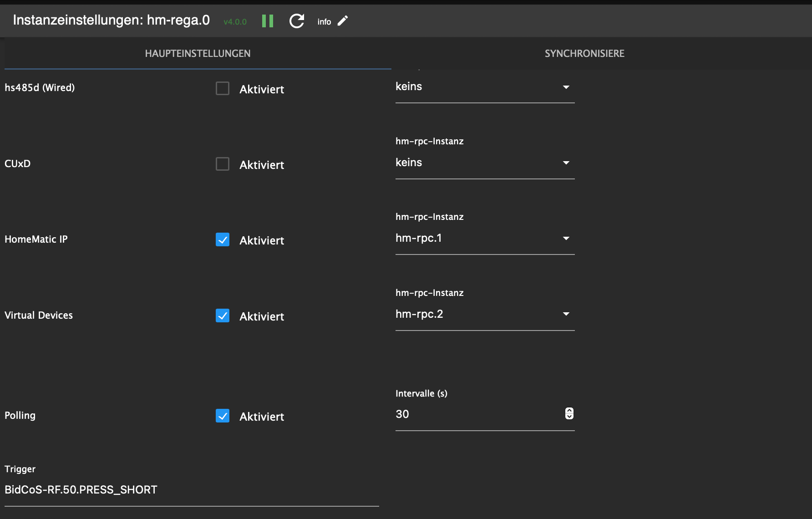Open CUxD hm-rpc-Instanz dropdown
Viewport: 812px width, 519px height.
(x=485, y=163)
